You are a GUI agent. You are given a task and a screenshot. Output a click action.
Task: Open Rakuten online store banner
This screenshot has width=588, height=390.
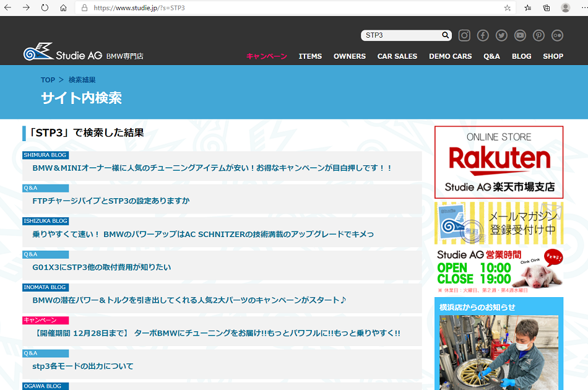499,162
